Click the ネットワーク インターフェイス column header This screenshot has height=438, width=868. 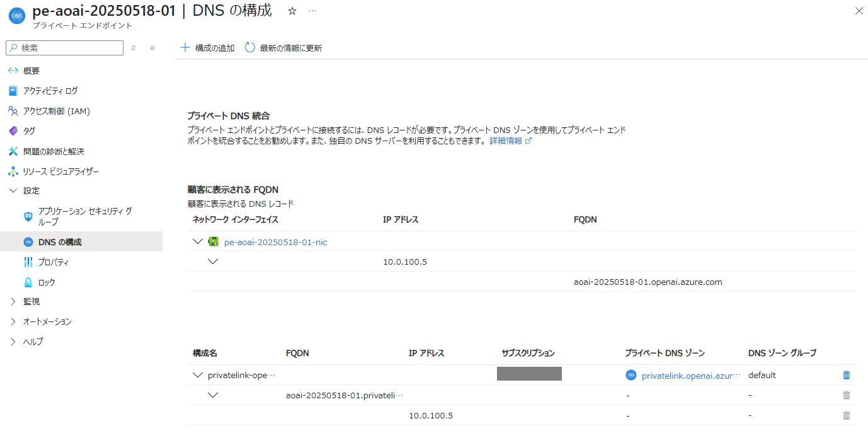pyautogui.click(x=236, y=219)
